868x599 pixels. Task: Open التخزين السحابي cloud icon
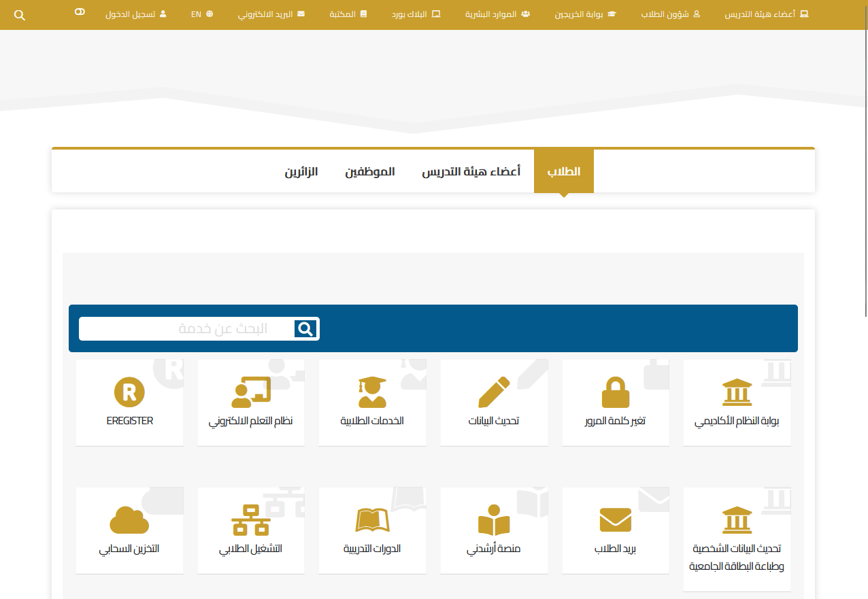129,520
